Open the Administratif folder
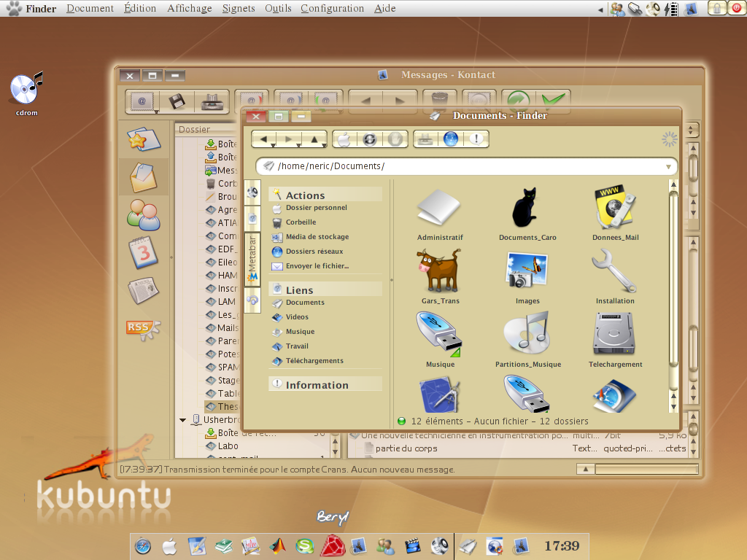Screen dimensions: 747x560 pos(440,214)
